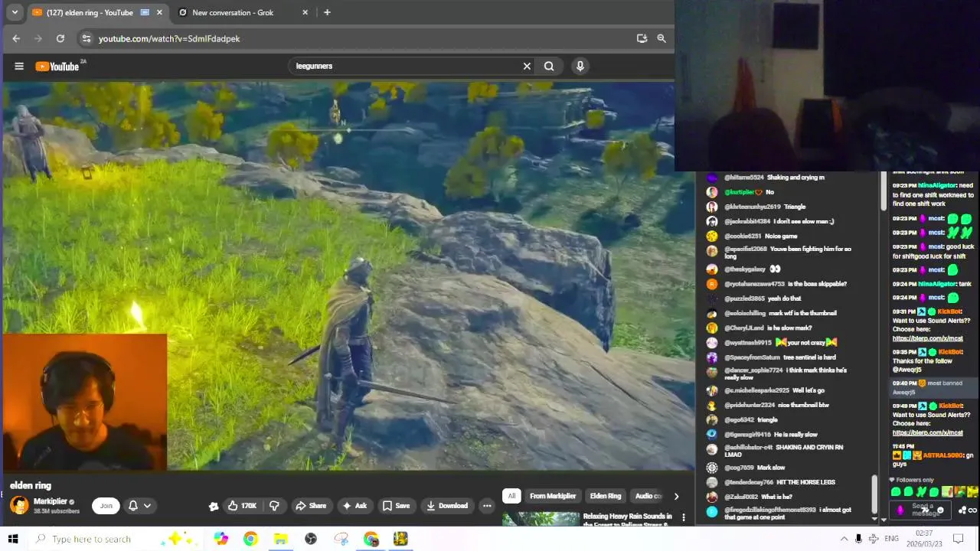Reload the page in Chrome
Image resolution: width=980 pixels, height=551 pixels.
(x=60, y=38)
